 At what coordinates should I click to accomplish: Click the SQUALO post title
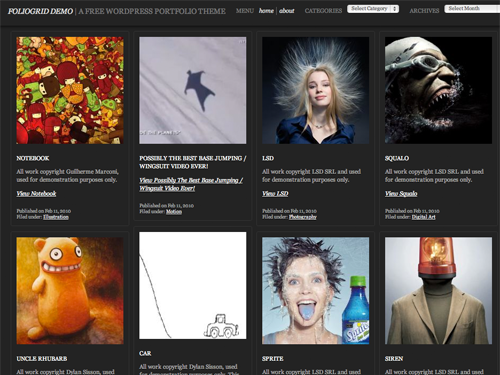pyautogui.click(x=397, y=158)
